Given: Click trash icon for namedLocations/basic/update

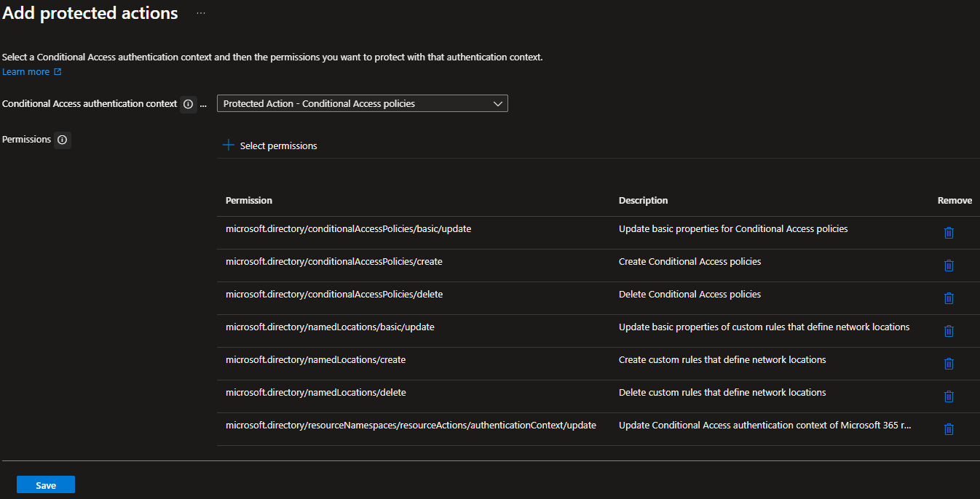Looking at the screenshot, I should [x=949, y=331].
